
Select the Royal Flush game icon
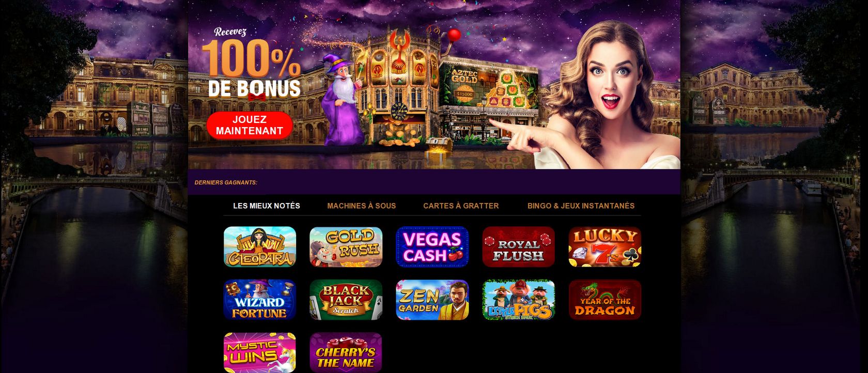[518, 247]
